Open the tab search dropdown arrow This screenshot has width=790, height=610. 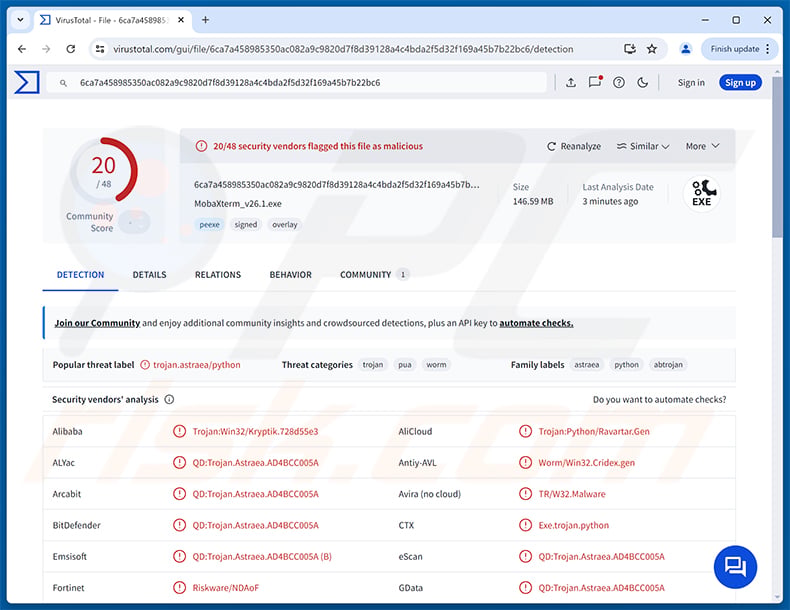pos(20,20)
